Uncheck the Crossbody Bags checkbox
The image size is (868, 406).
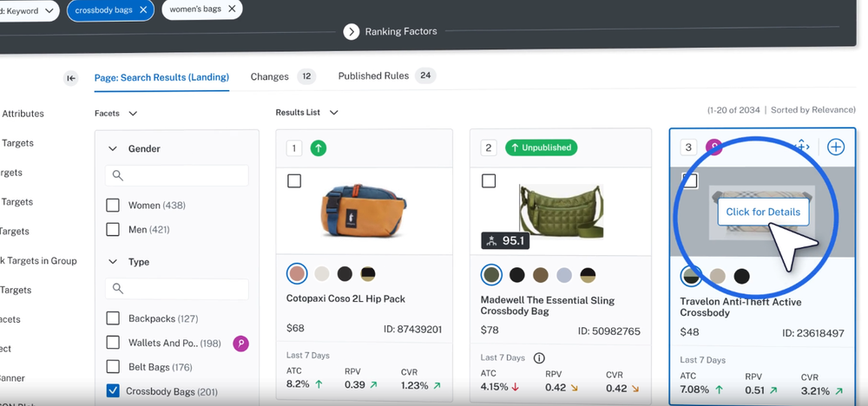coord(113,391)
